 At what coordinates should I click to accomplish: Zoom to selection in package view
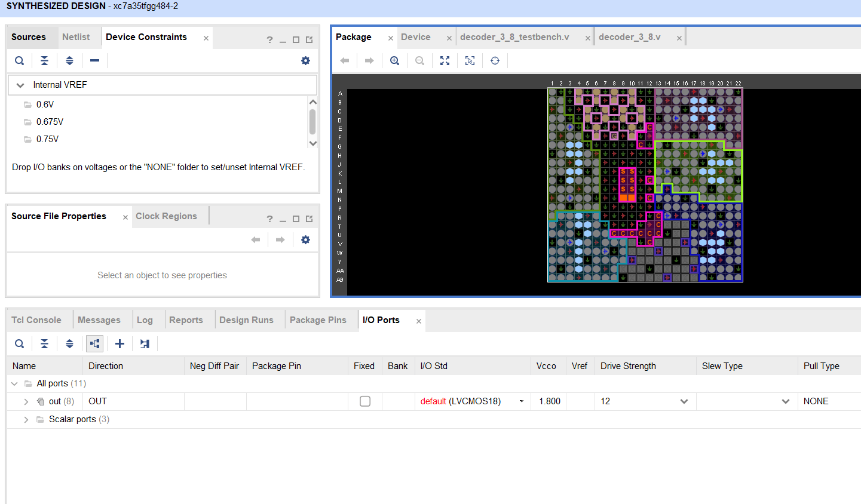coord(470,60)
